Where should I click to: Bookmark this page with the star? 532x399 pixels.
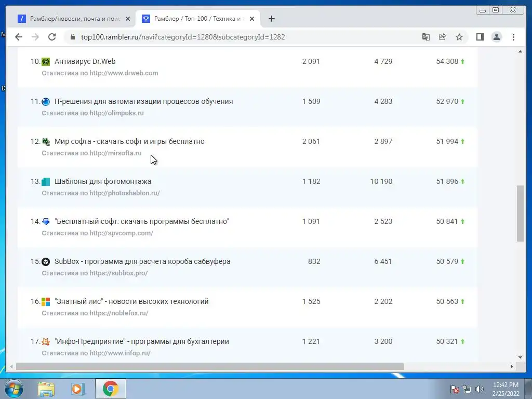click(459, 37)
